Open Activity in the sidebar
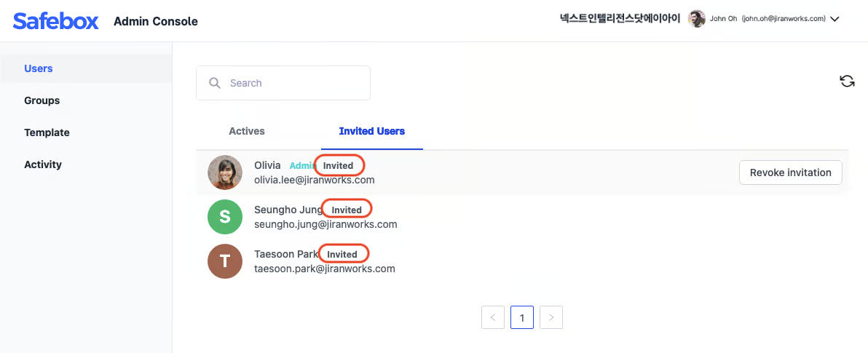 [x=43, y=164]
